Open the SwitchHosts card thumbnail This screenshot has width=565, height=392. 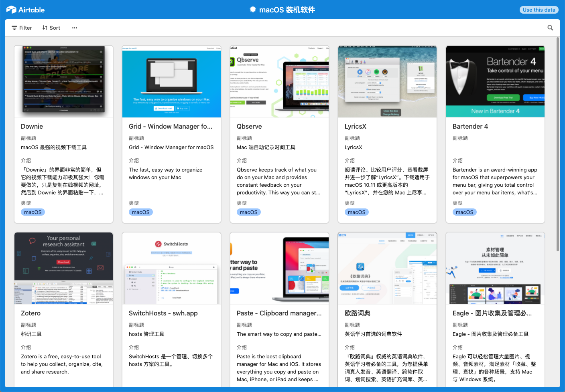tap(171, 268)
